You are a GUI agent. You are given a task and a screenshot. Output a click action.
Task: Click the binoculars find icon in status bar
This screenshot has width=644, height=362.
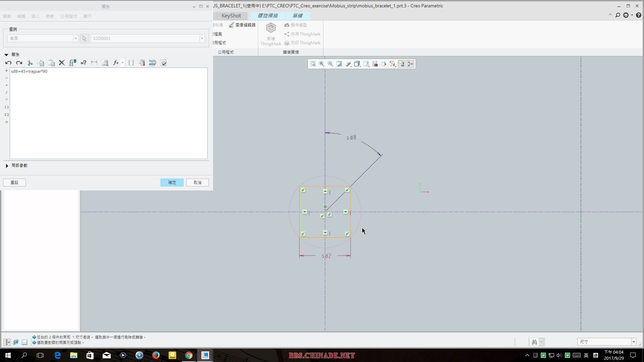pyautogui.click(x=534, y=342)
